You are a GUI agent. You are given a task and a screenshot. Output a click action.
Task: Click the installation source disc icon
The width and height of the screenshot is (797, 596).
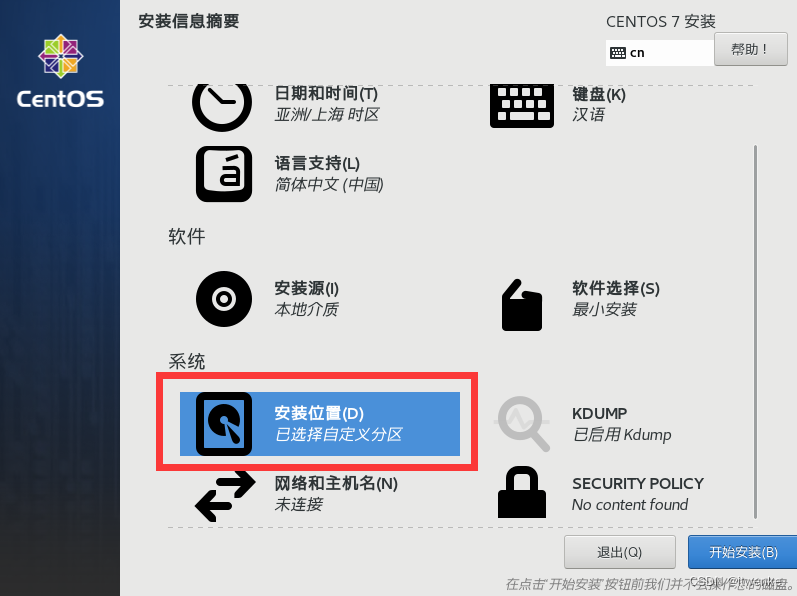pos(224,299)
